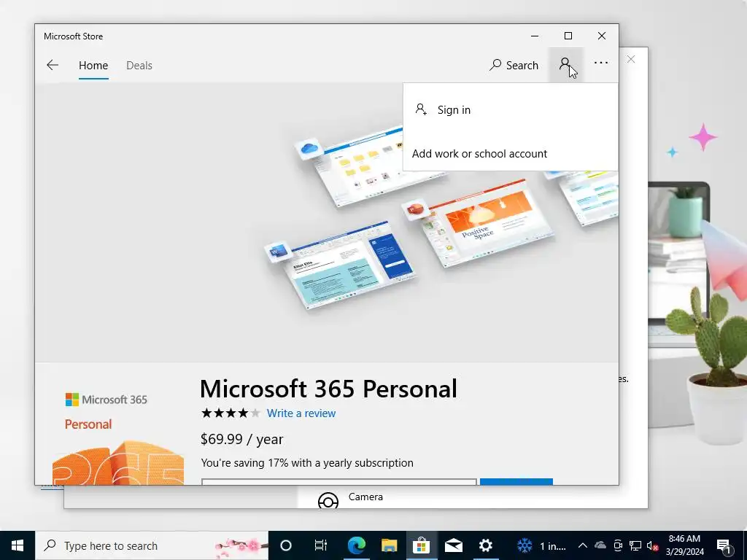Click the $69.99 / year price text

242,439
